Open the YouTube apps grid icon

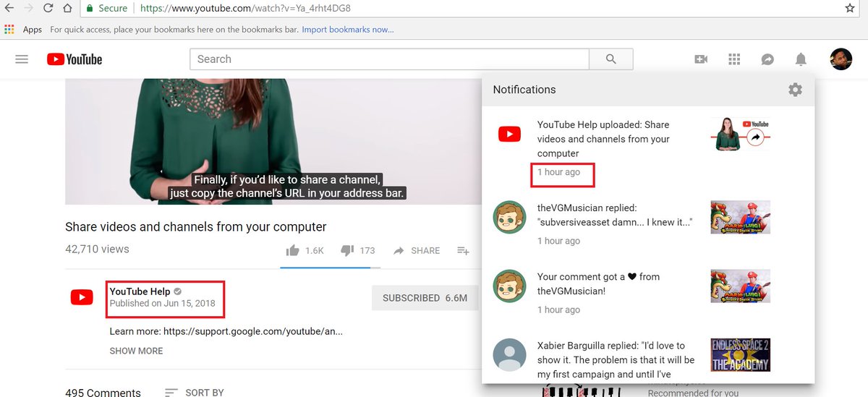(734, 59)
